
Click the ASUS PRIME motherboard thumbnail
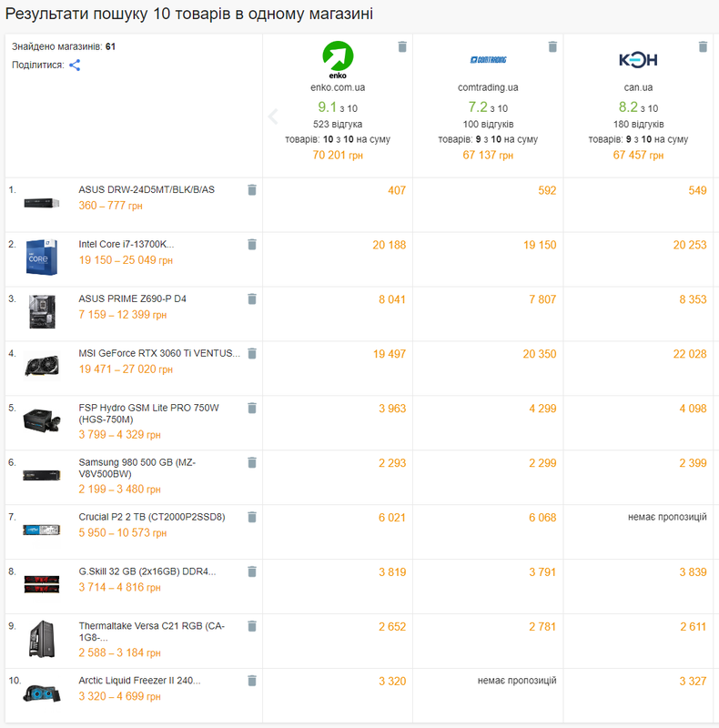point(42,311)
